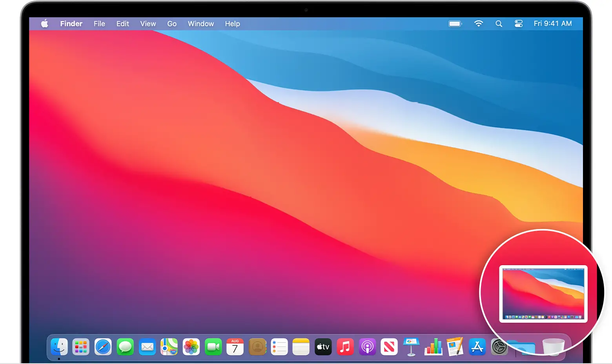612x364 pixels.
Task: Click the floating screenshot thumbnail preview
Action: [543, 294]
